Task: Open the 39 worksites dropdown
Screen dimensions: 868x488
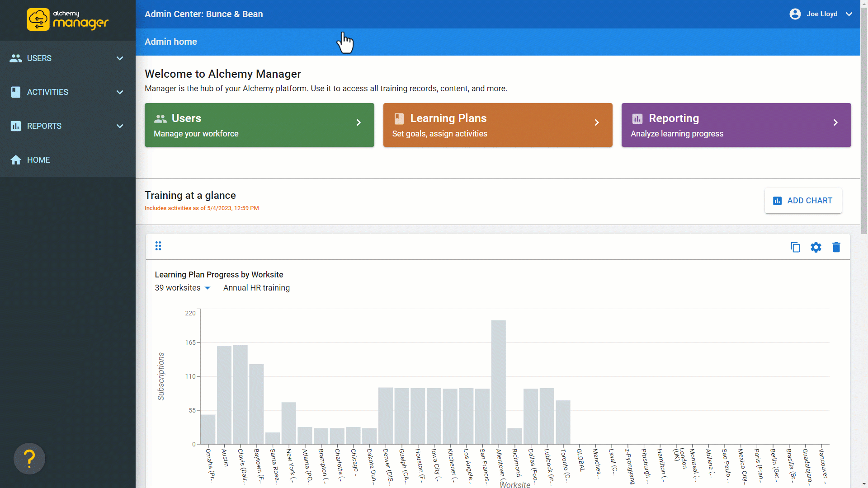Action: click(x=183, y=288)
